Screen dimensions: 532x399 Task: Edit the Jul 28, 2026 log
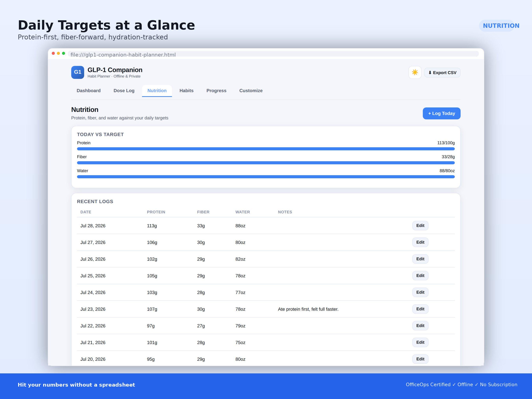420,226
